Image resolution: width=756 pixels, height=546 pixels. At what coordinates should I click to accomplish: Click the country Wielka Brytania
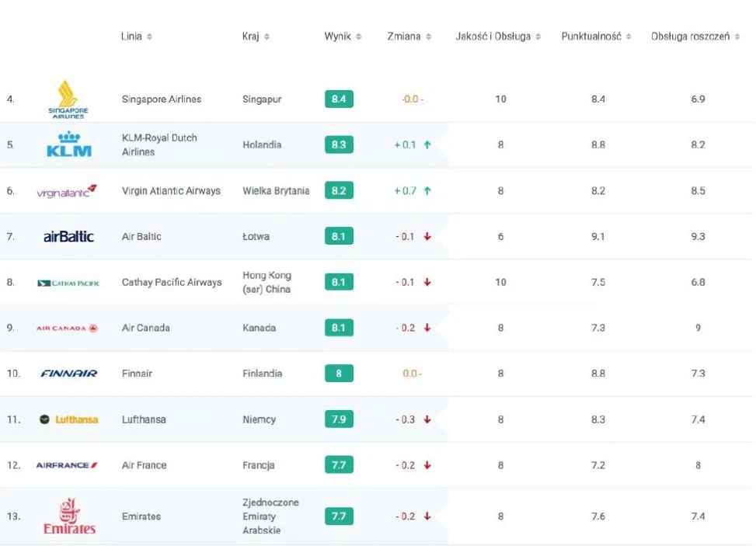(276, 191)
